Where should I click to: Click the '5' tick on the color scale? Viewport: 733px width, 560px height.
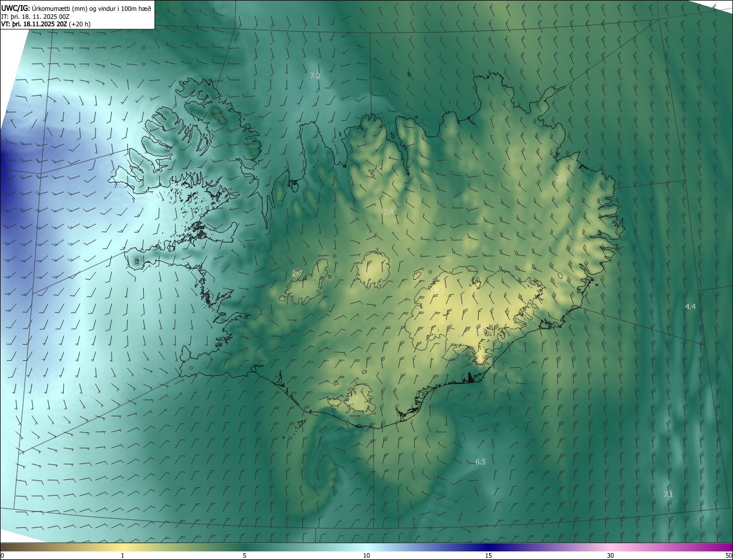click(x=245, y=555)
